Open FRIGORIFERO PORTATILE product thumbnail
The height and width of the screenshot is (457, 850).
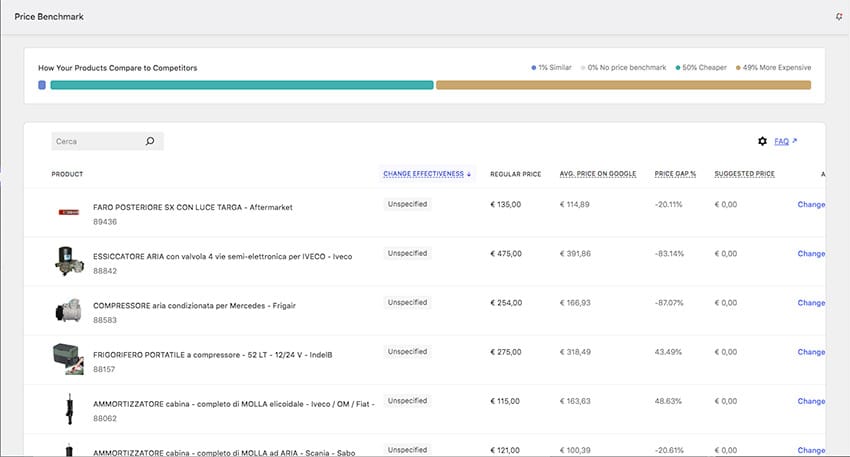click(68, 359)
